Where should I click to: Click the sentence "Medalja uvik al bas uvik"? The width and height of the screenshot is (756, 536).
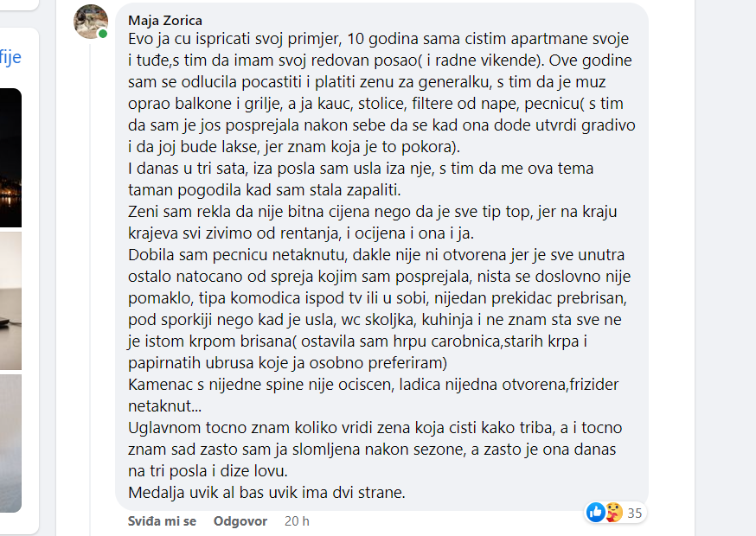[266, 492]
